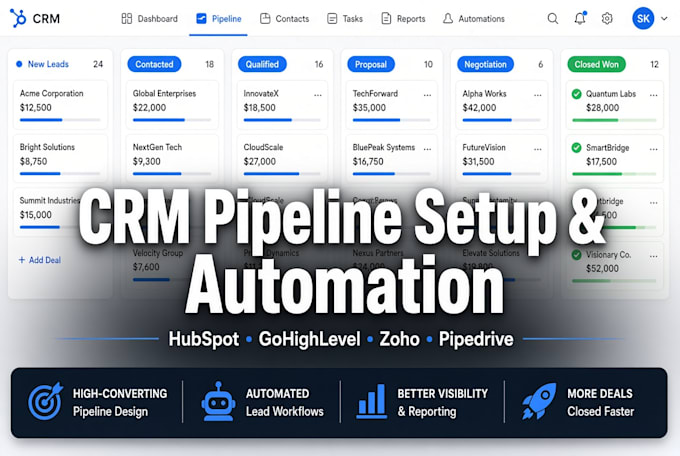Toggle the Visionary Co. green checkmark
Image resolution: width=680 pixels, height=456 pixels.
576,255
